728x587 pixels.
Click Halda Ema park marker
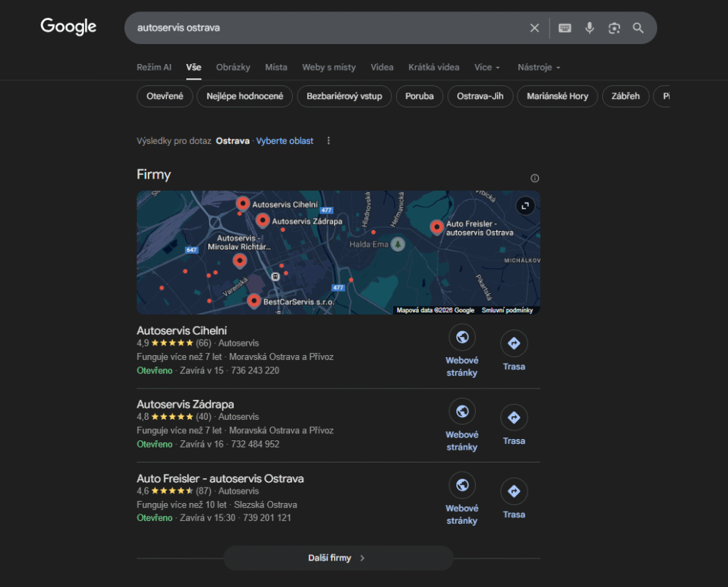(397, 244)
